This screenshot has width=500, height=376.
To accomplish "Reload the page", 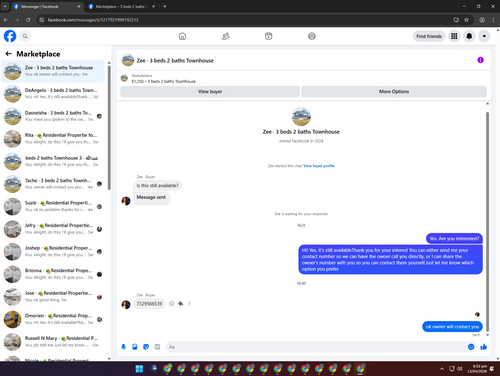I will point(28,20).
